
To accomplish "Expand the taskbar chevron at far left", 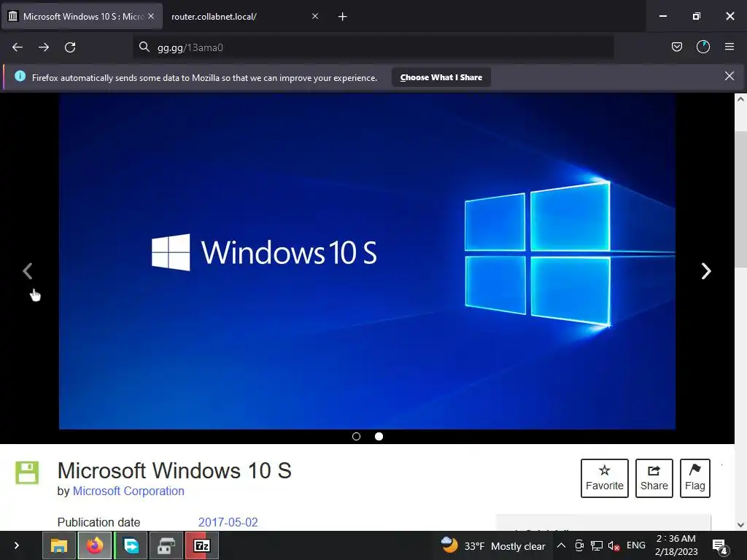I will 17,545.
